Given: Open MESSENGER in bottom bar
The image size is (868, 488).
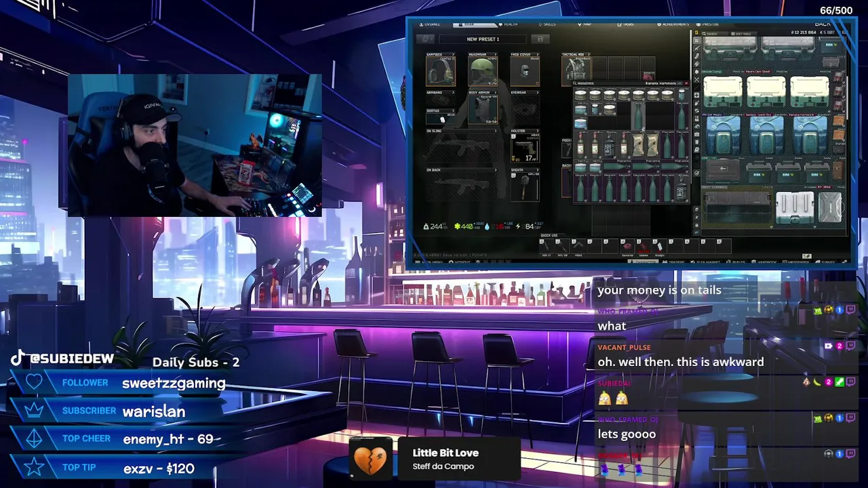Looking at the screenshot, I should 795,262.
